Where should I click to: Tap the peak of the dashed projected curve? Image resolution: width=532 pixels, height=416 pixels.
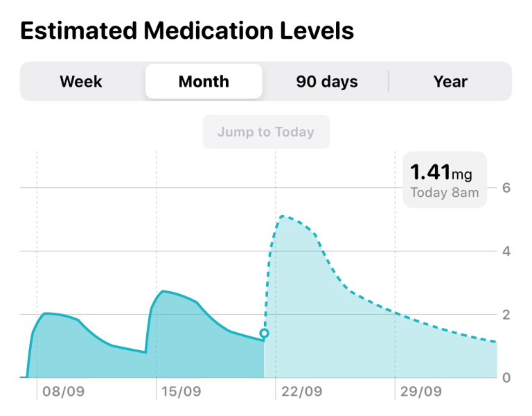(282, 216)
